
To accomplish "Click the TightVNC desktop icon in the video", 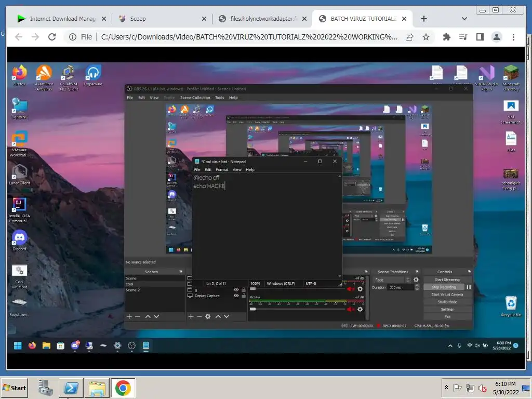I will point(19,108).
